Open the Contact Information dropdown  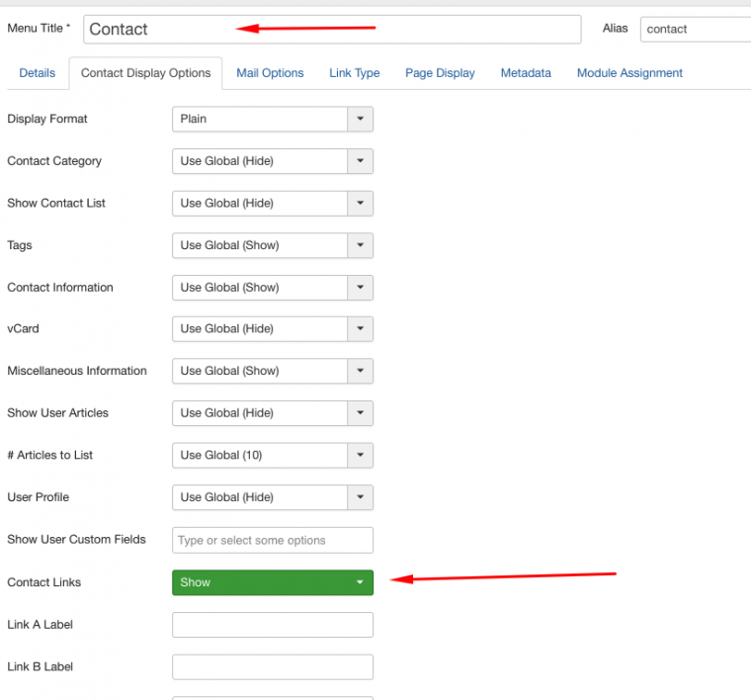click(272, 288)
